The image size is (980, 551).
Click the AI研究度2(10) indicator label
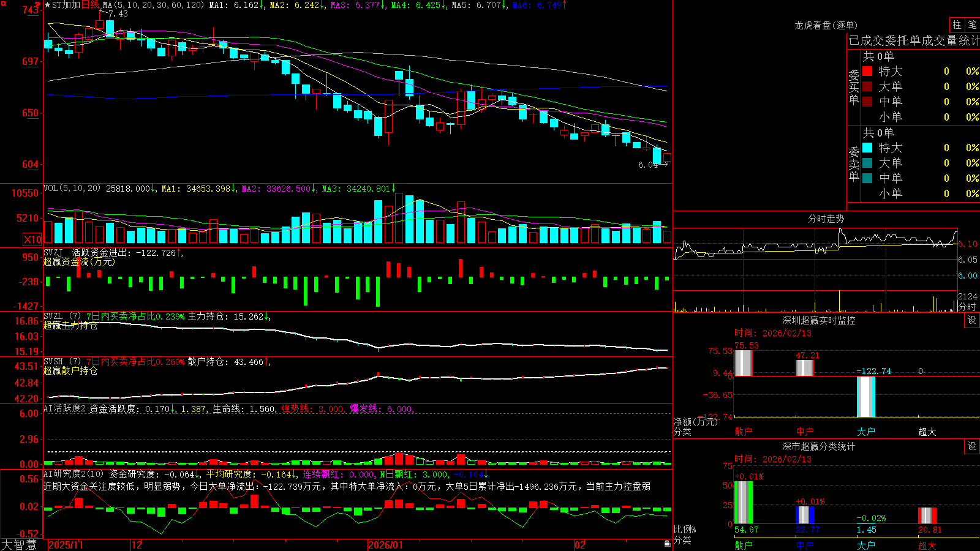(x=73, y=474)
